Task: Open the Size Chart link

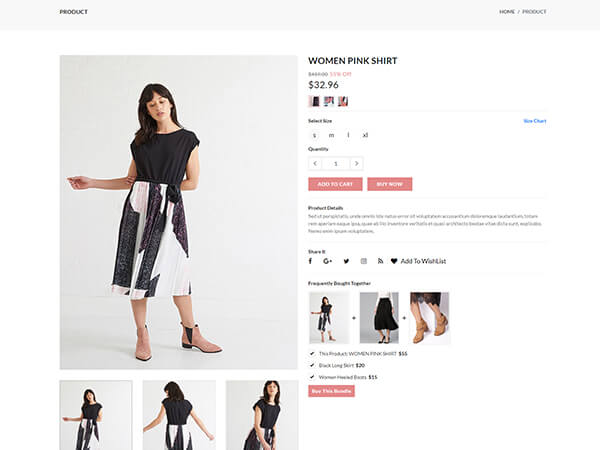Action: [535, 121]
